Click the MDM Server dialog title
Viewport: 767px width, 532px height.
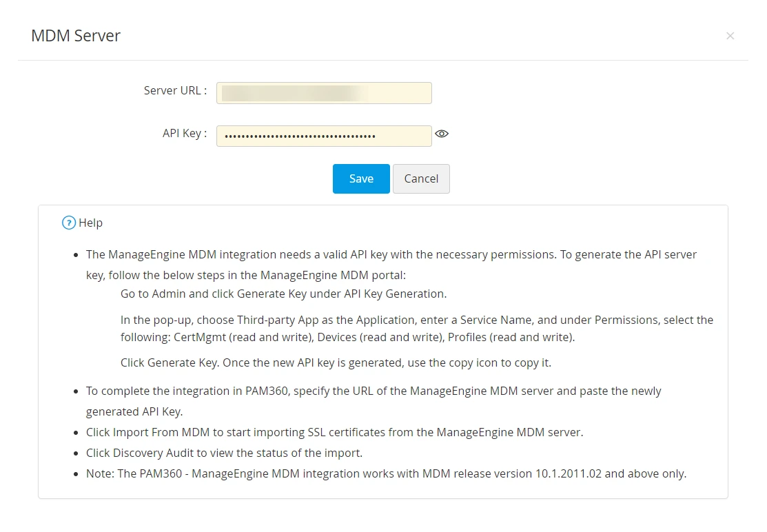coord(76,36)
